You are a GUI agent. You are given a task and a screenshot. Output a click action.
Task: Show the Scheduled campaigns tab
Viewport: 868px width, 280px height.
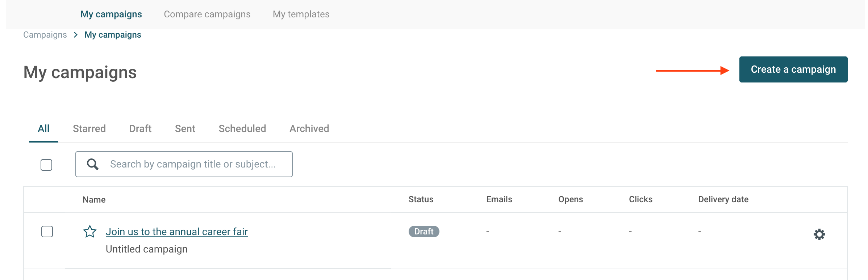tap(242, 129)
